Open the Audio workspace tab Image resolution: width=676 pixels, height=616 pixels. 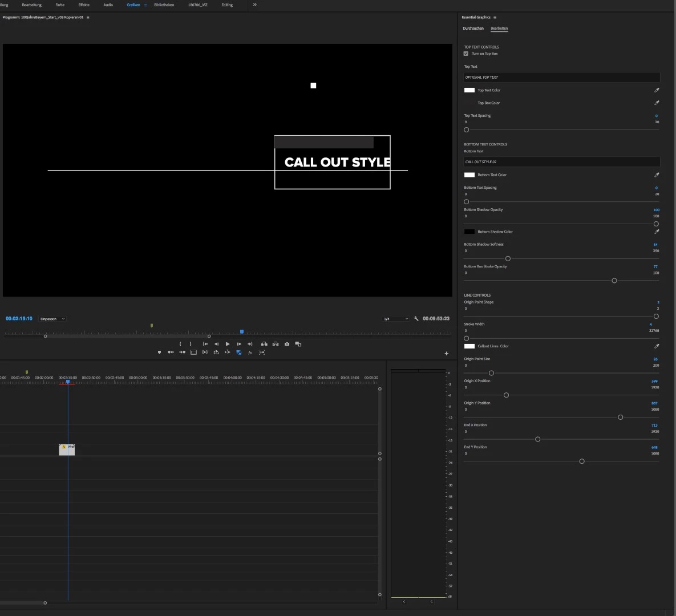108,5
